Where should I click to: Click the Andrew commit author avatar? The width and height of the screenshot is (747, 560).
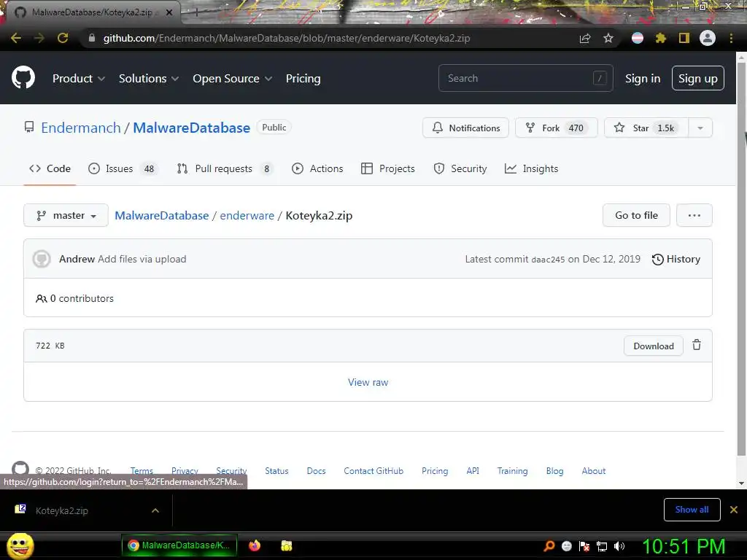[x=42, y=259]
